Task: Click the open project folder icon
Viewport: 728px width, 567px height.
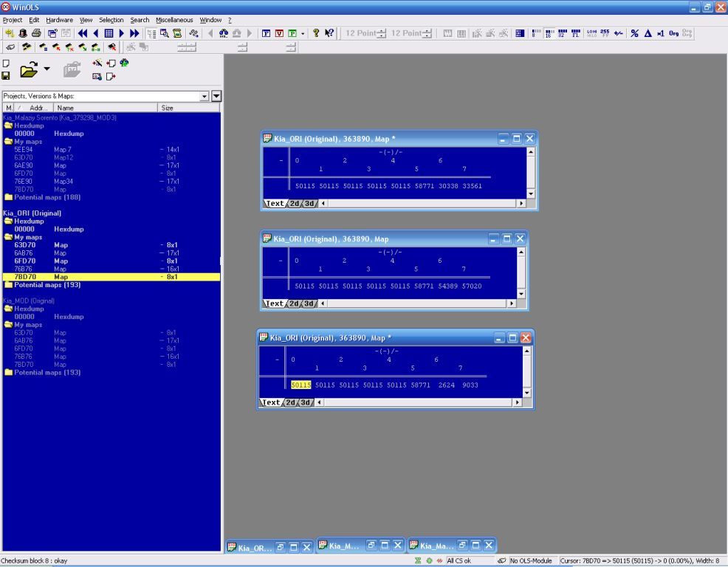Action: 29,69
